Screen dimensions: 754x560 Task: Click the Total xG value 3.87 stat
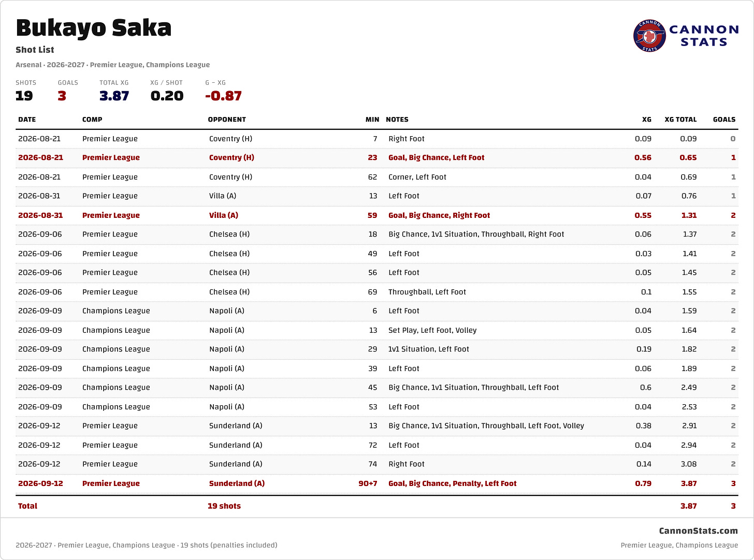pos(114,96)
